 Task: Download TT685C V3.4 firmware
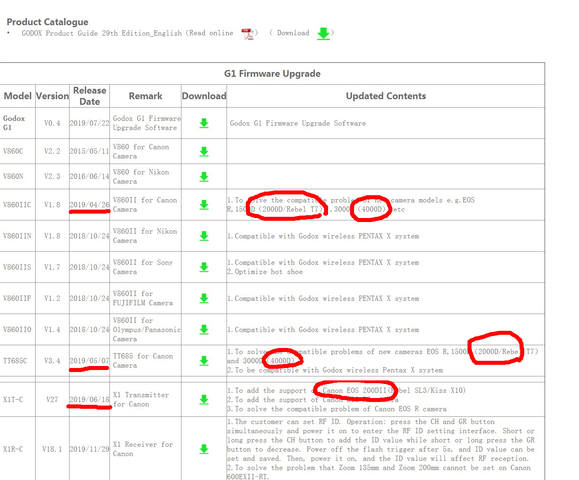[x=204, y=361]
